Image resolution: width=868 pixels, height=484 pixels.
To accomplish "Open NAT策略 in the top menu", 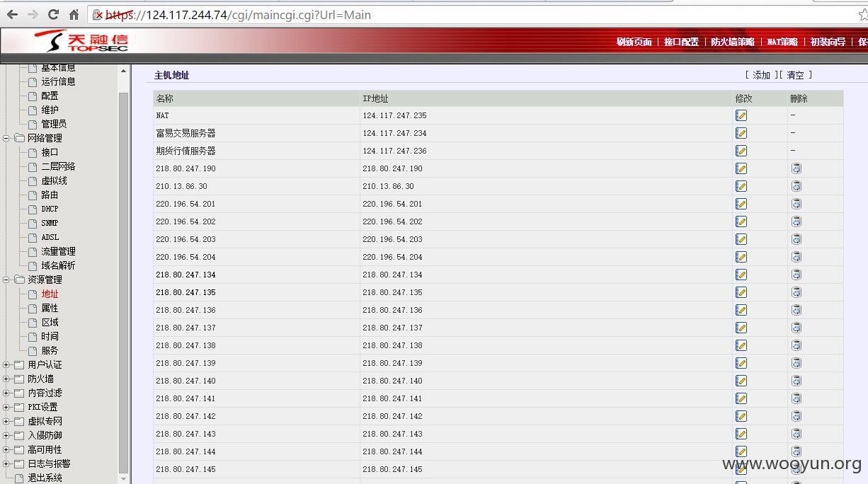I will (782, 42).
